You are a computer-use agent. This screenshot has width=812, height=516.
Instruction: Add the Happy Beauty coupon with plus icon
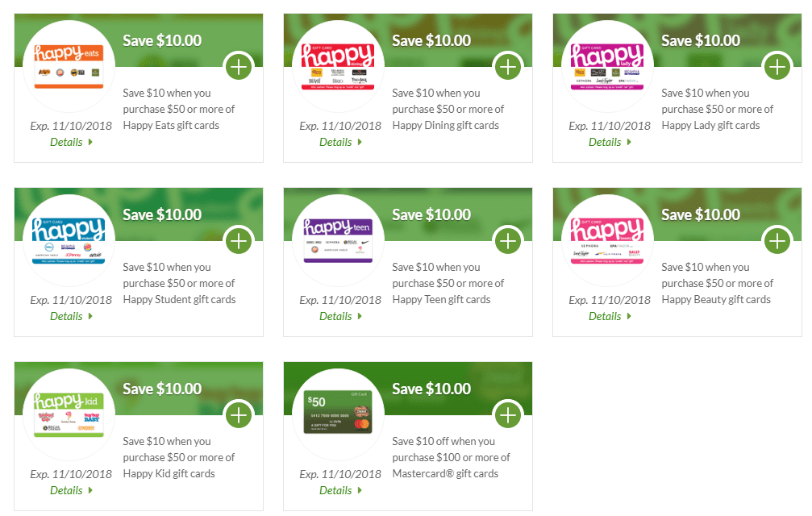tap(777, 241)
